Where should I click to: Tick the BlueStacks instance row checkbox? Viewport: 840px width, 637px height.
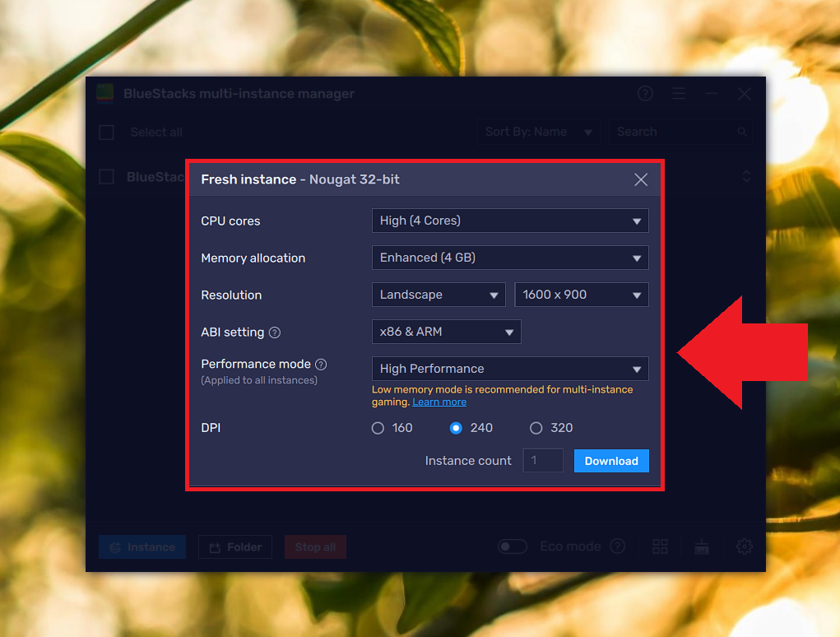tap(107, 177)
